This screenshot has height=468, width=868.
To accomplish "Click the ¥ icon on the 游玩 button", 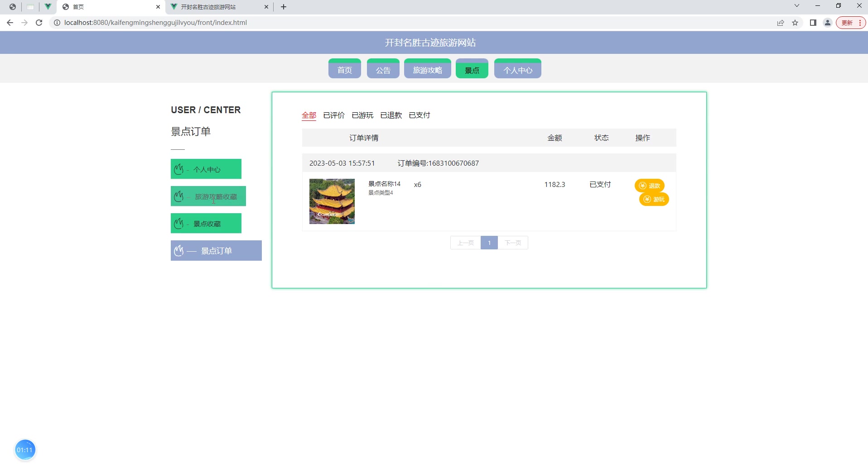I will (647, 199).
